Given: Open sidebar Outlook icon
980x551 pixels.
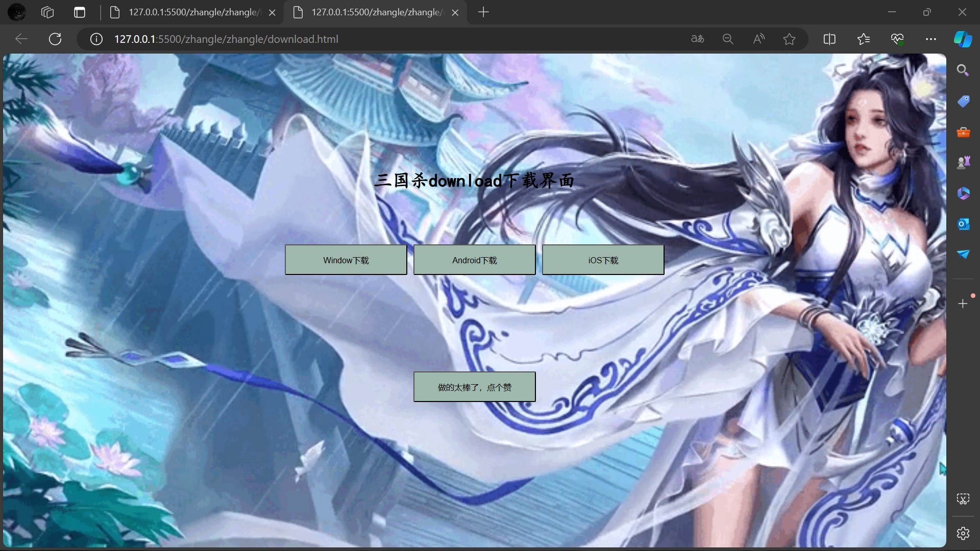Looking at the screenshot, I should (x=963, y=224).
